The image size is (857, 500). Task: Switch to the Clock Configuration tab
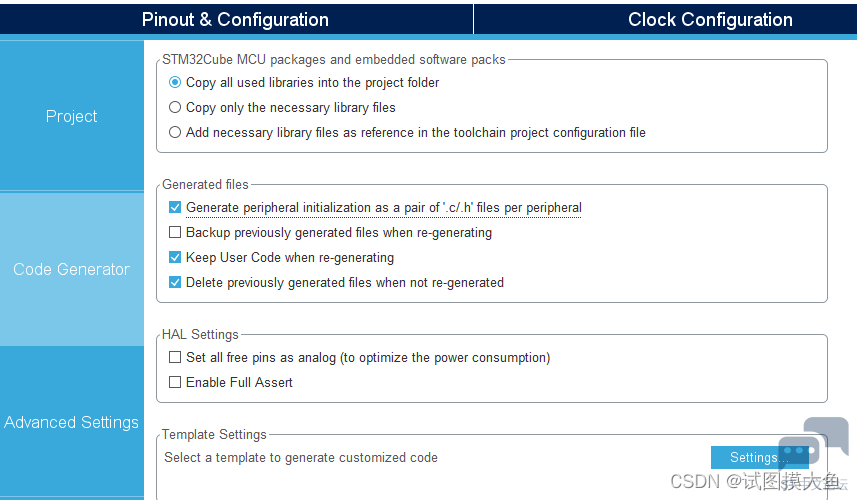click(x=710, y=20)
